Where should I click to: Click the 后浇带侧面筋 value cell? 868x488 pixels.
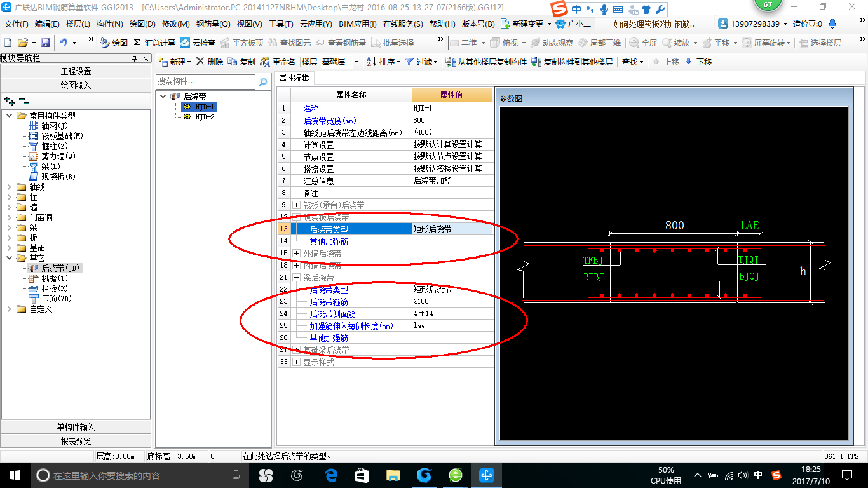[452, 313]
